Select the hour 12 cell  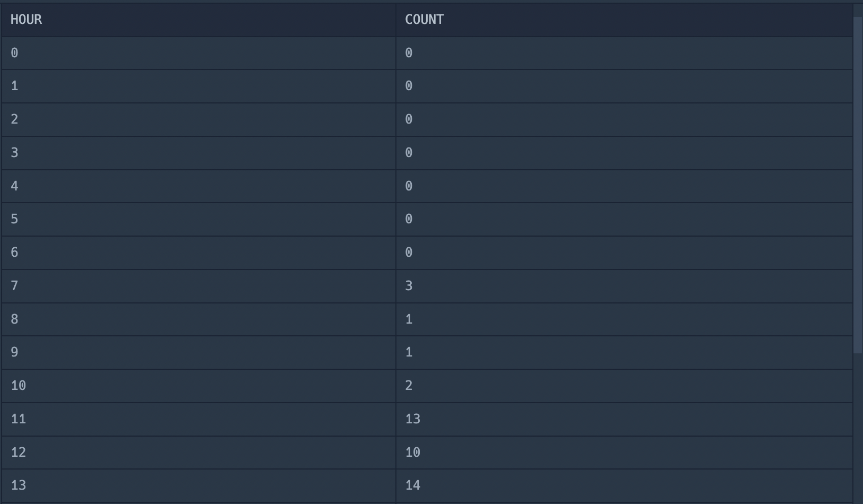click(199, 453)
